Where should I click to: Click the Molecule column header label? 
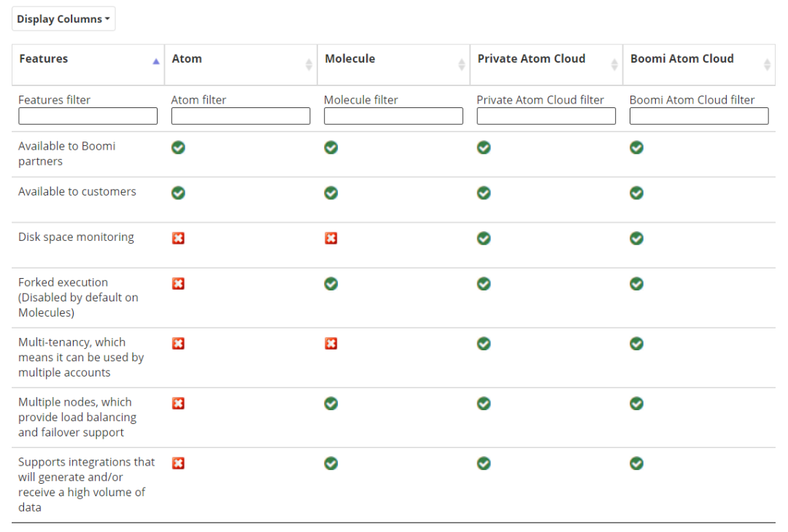(x=349, y=59)
